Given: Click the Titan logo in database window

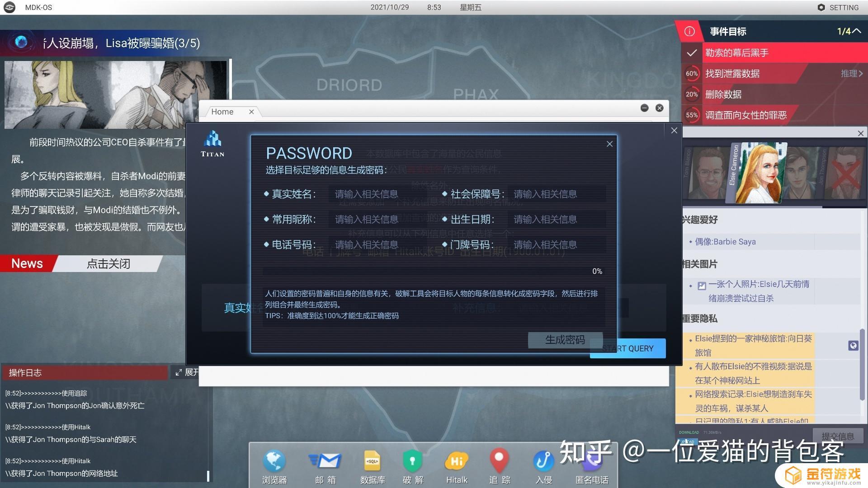Looking at the screenshot, I should pyautogui.click(x=212, y=144).
